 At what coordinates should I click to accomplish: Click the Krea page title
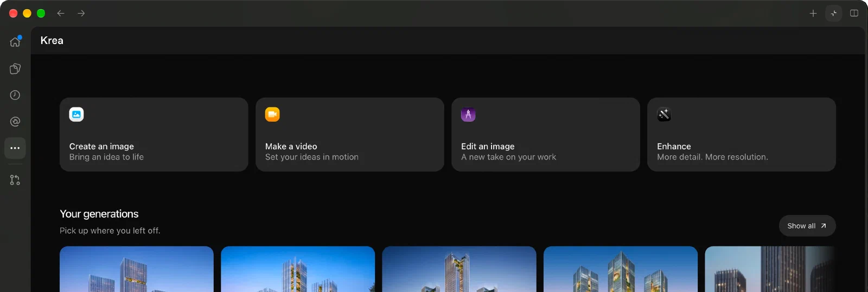(52, 41)
